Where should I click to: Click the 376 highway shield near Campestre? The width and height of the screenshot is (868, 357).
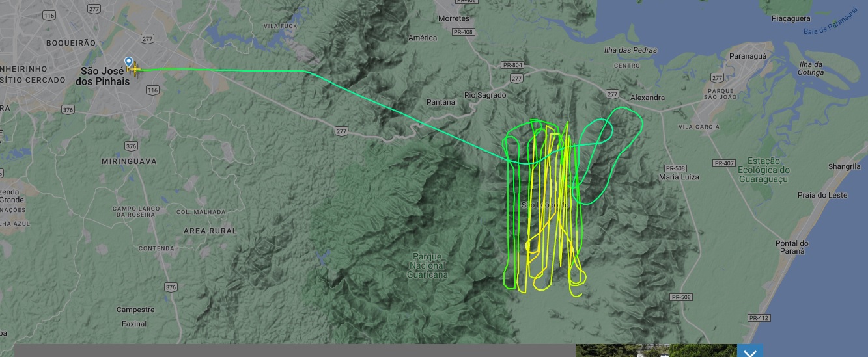tap(171, 287)
